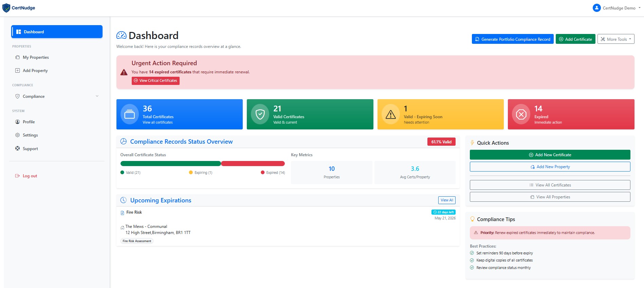Click View Critical Certificates button

(x=155, y=80)
